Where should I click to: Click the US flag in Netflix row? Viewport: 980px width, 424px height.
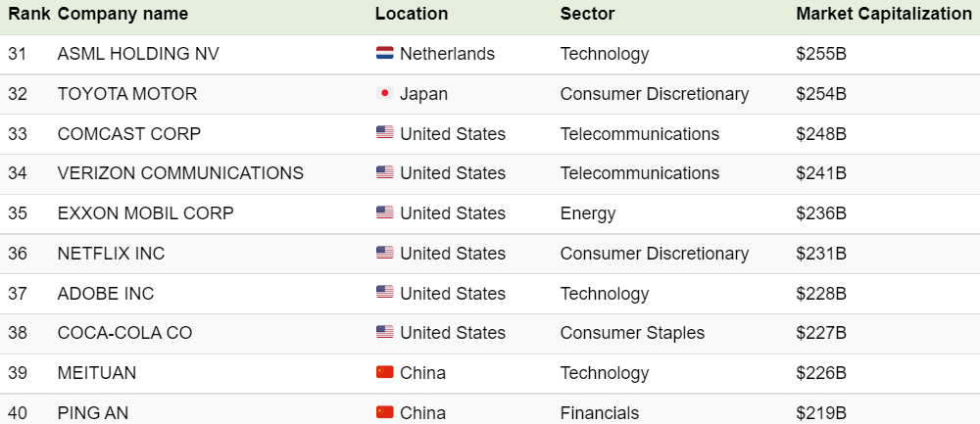point(385,253)
